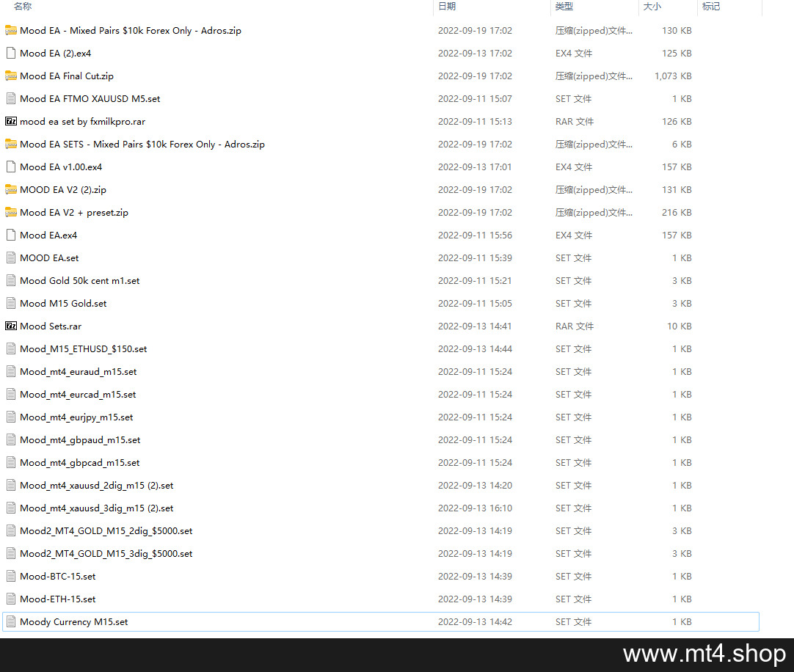The height and width of the screenshot is (672, 794).
Task: Select file name MOOD EA V2 (2).zip
Action: (63, 190)
